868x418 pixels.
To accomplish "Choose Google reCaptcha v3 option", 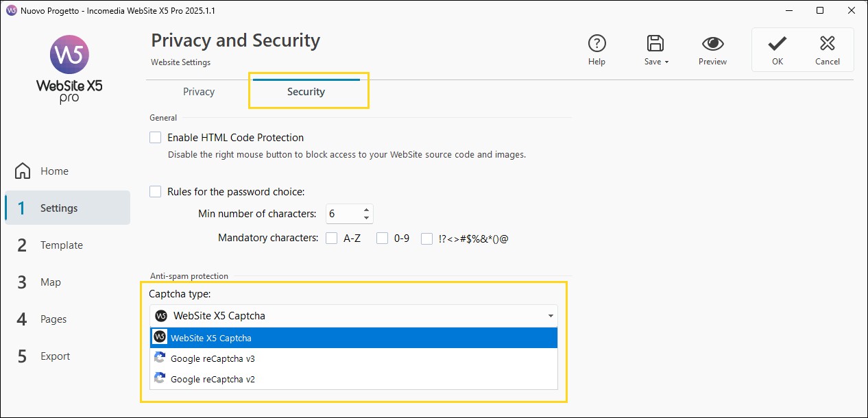I will (353, 358).
